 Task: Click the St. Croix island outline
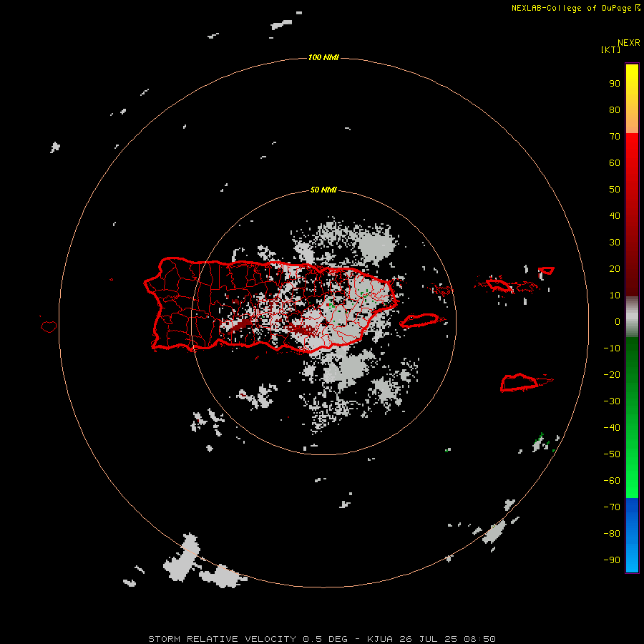point(519,382)
